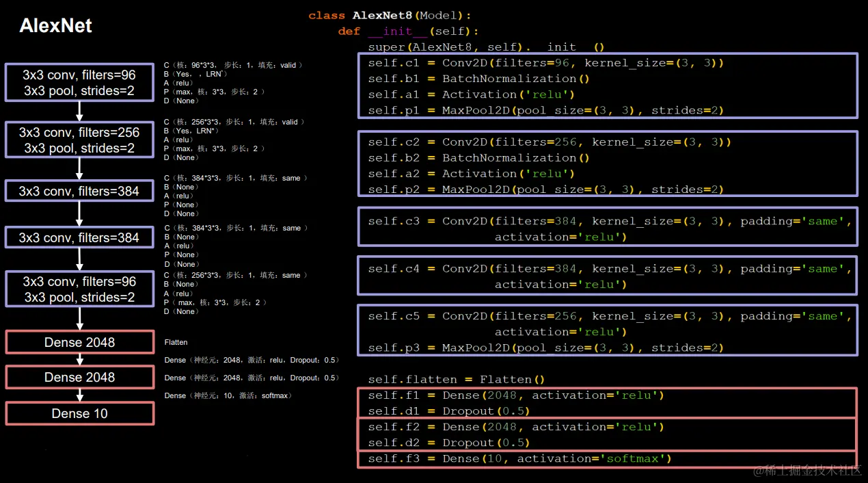Screen dimensions: 868x483
Task: Select the "self.b1 = BatchNormalization()" line
Action: (x=478, y=79)
